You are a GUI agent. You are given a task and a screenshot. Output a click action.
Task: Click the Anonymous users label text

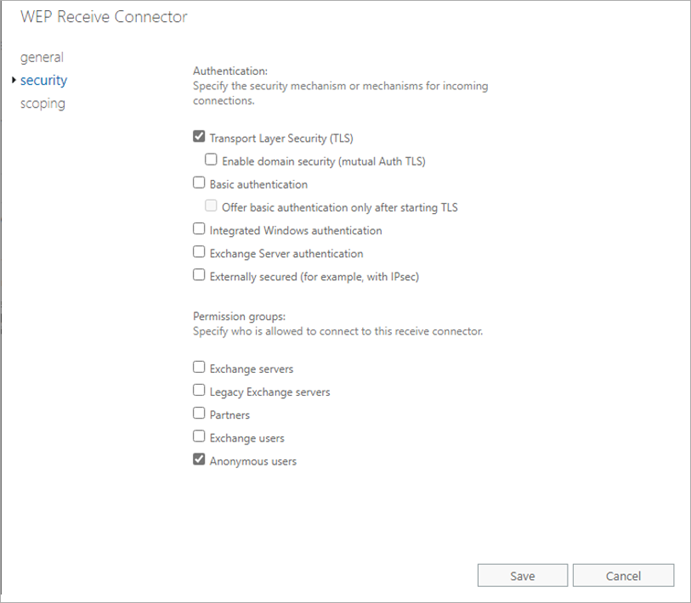(253, 461)
